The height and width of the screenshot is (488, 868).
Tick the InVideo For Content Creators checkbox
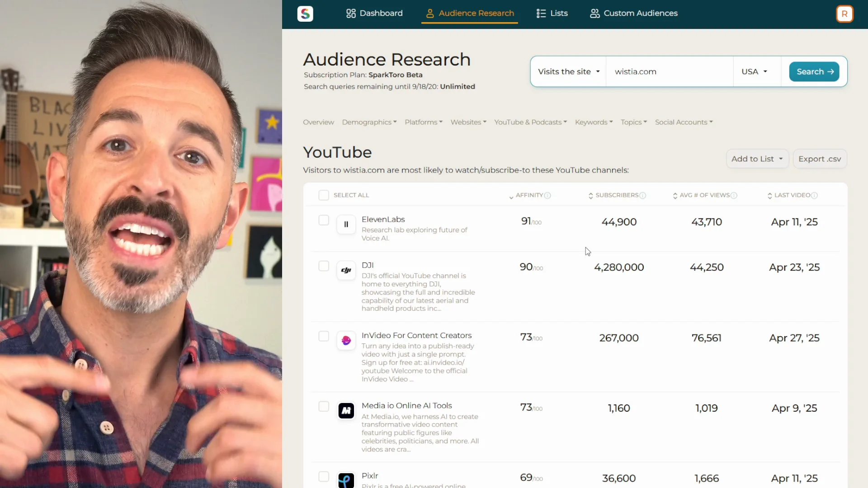pos(324,336)
